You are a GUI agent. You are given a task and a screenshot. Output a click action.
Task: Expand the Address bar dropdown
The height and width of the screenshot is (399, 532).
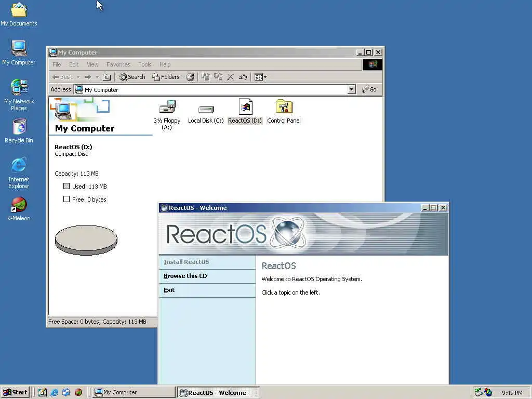coord(352,89)
